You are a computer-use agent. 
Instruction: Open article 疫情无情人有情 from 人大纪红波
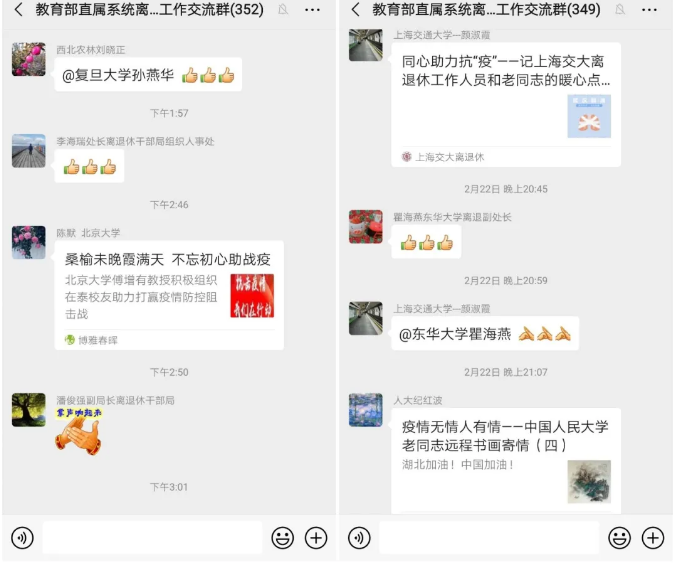click(x=506, y=461)
